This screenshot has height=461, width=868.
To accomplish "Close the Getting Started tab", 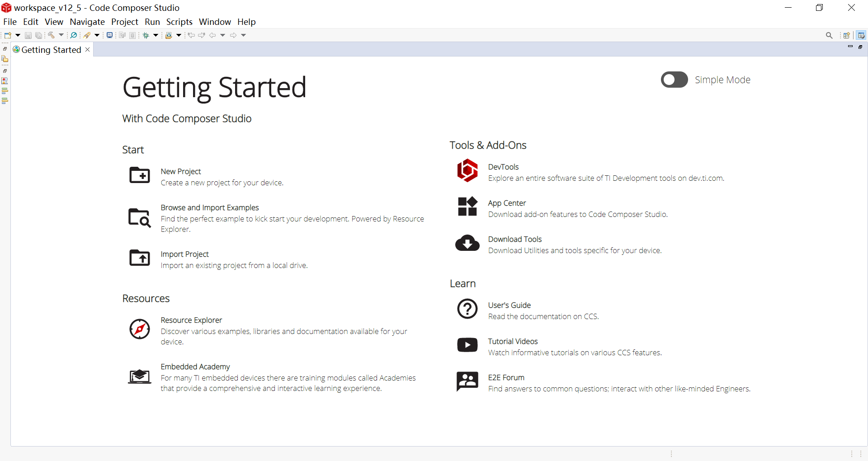I will [88, 49].
